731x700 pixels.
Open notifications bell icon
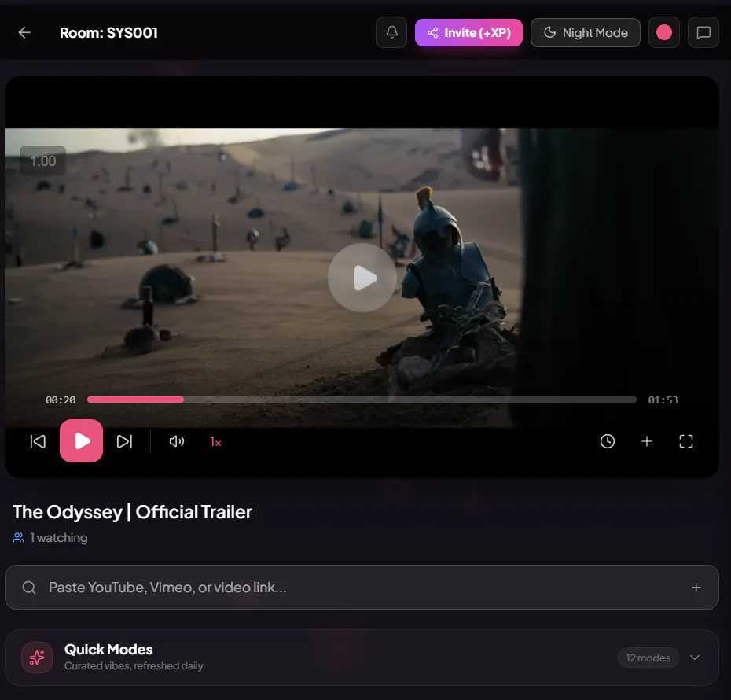tap(391, 33)
